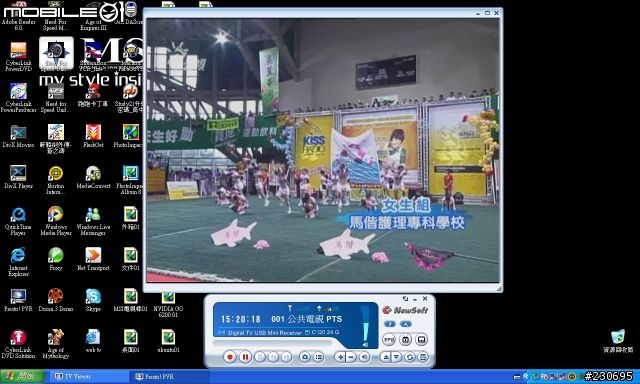The image size is (640, 384).
Task: Decrease volume with the minus button
Action: (x=351, y=357)
